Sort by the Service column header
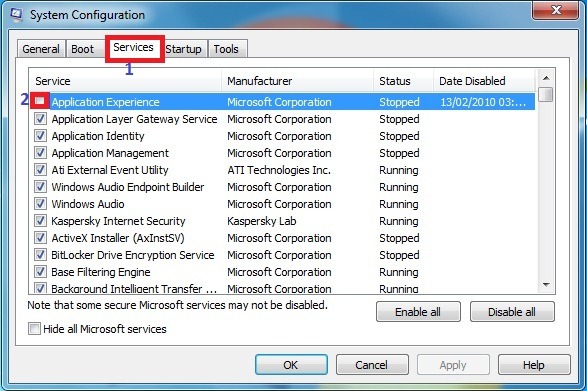This screenshot has height=391, width=587. 125,81
